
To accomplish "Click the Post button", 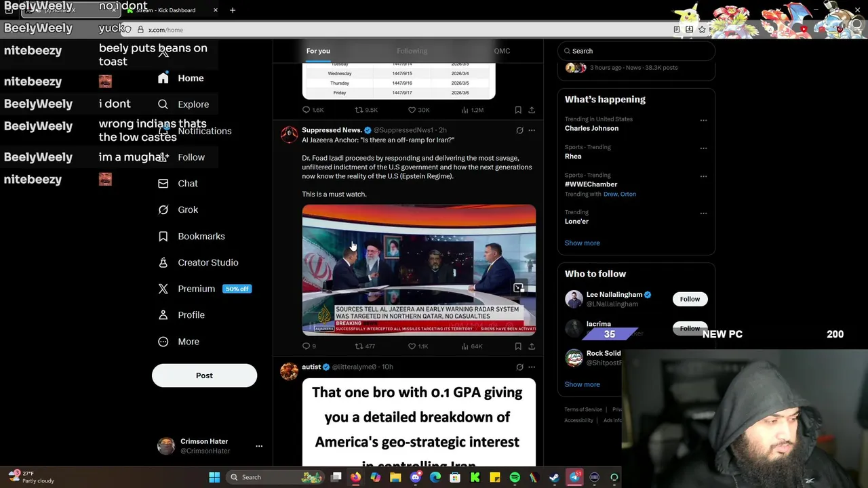I will coord(204,375).
